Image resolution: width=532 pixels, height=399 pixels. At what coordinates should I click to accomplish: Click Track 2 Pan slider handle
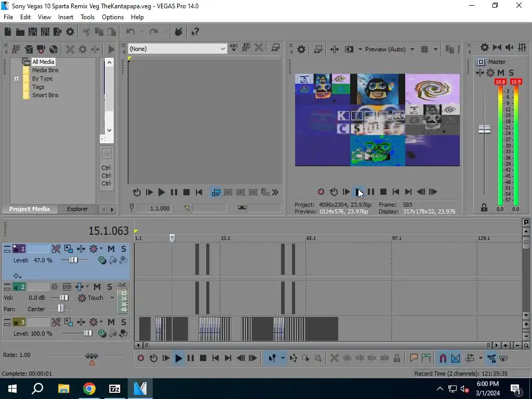tap(61, 309)
